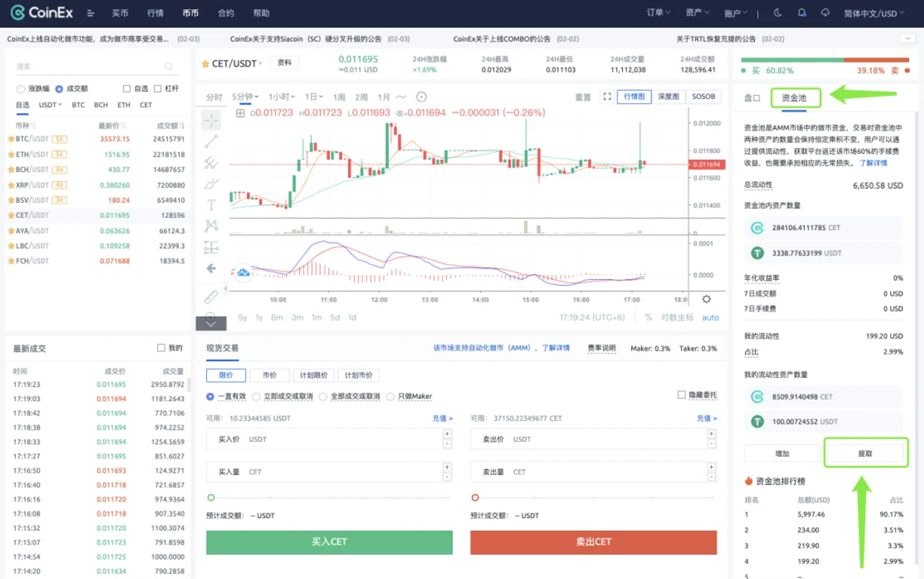Click the green 买入CET button

tap(329, 542)
